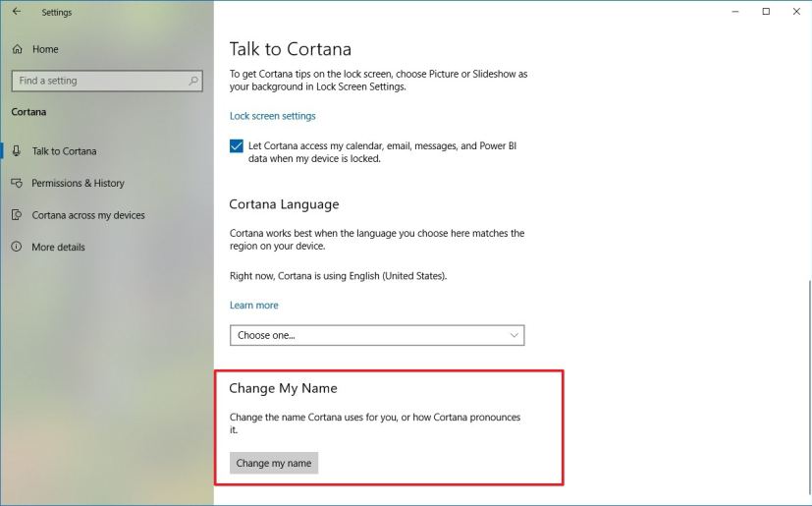Click the search magnifier icon
Viewport: 812px width, 506px height.
193,81
